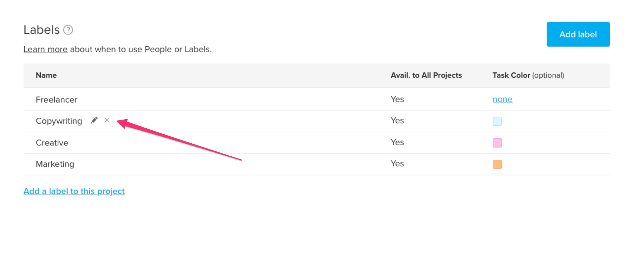This screenshot has width=644, height=256.
Task: Select the orange task color swatch for Marketing
Action: [497, 164]
